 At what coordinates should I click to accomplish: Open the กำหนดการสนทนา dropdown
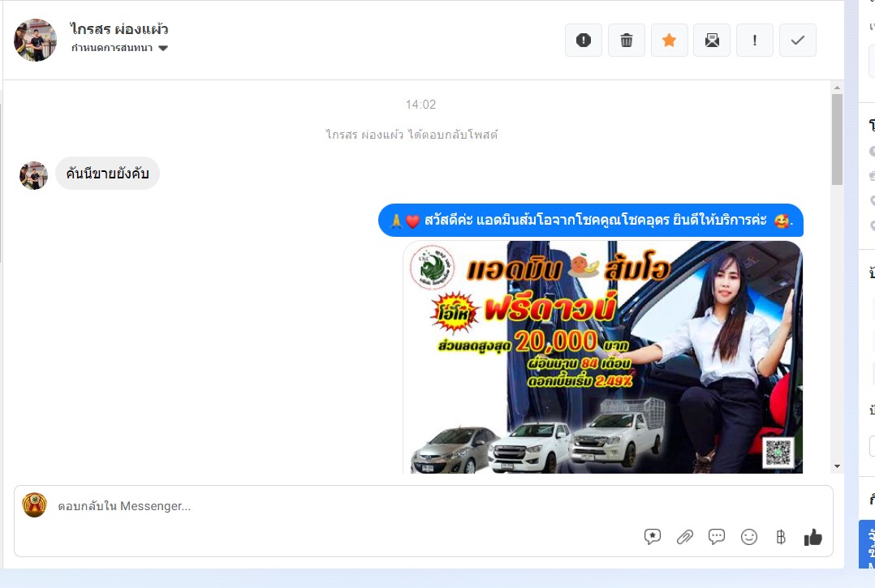119,48
